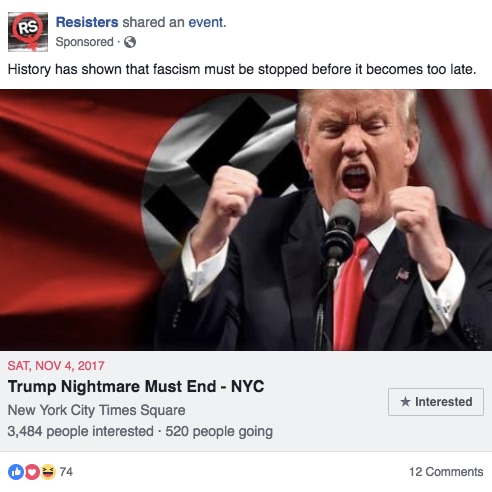Image resolution: width=492 pixels, height=492 pixels.
Task: Click the star icon on Interested button
Action: click(x=405, y=402)
